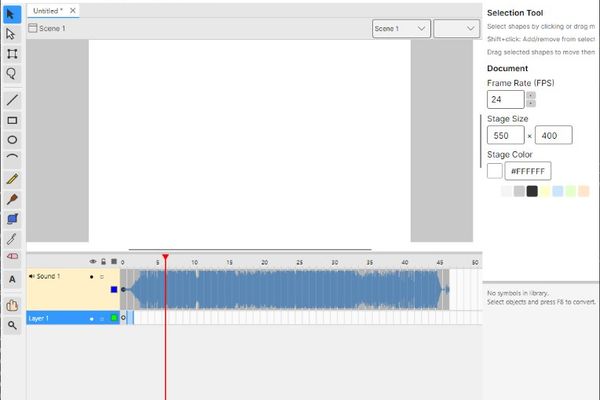Click the stage horizontal scrollbar
This screenshot has height=400, width=600.
tap(250, 250)
